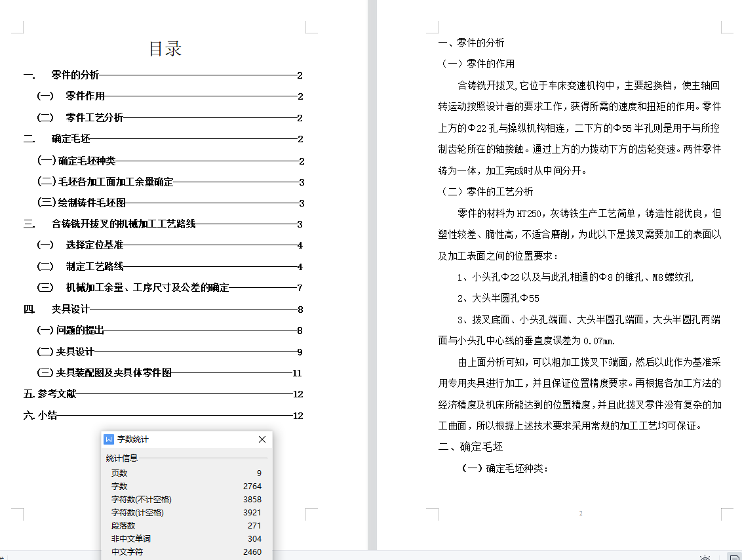Image resolution: width=742 pixels, height=560 pixels.
Task: Click the WPS logo in 字数统计 title
Action: pyautogui.click(x=109, y=439)
